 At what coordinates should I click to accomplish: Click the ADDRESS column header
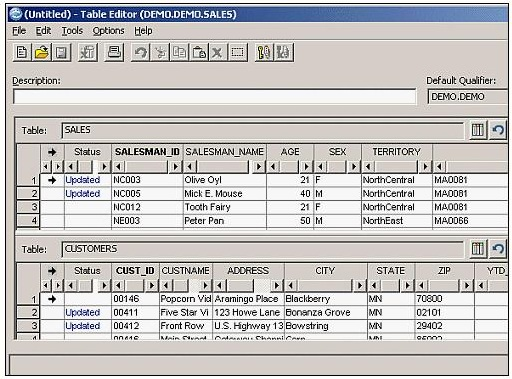click(x=248, y=271)
